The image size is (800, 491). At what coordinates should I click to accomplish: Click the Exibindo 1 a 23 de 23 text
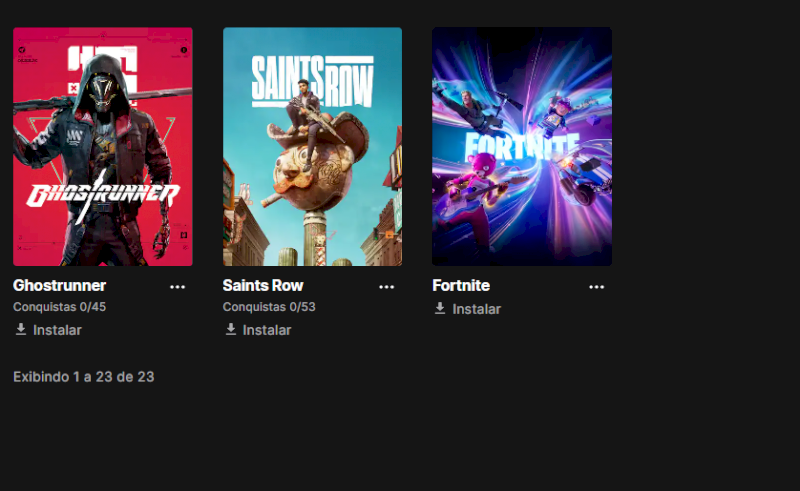[84, 377]
